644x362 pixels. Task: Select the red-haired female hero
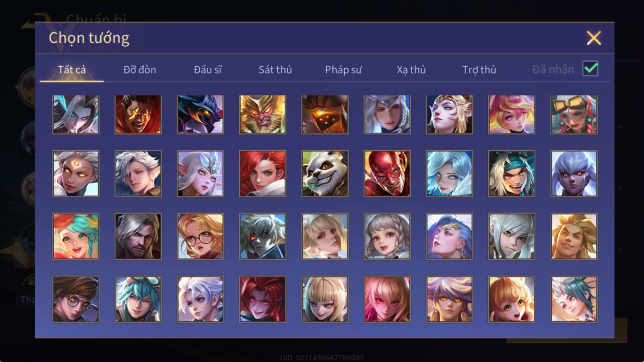point(263,174)
